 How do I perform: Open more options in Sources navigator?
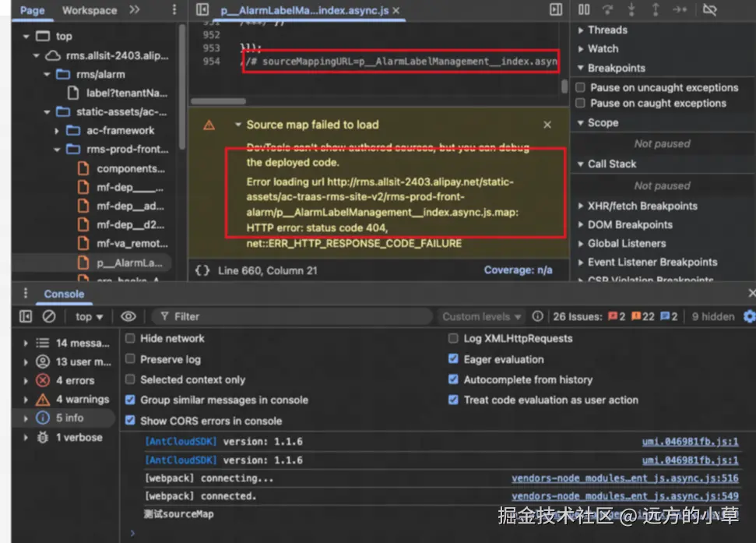click(174, 9)
